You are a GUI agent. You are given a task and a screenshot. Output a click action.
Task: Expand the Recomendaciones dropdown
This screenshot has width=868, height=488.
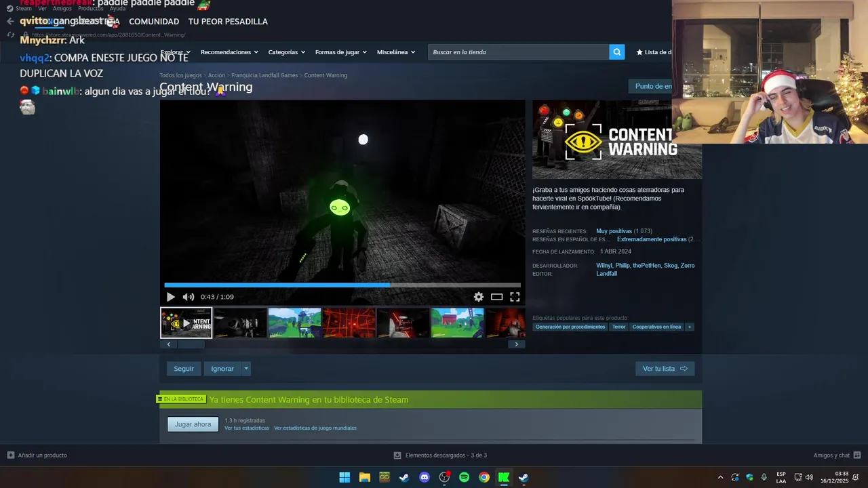tap(229, 52)
